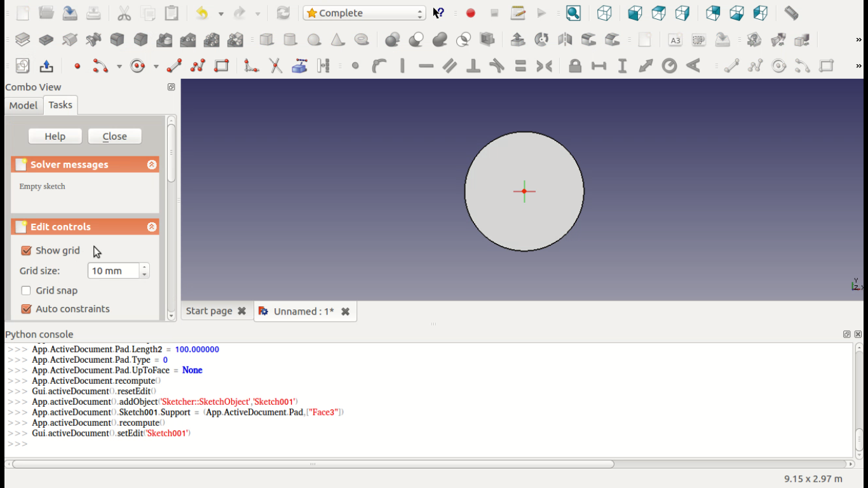Open the undo history dropdown arrow
The width and height of the screenshot is (868, 488).
coord(220,13)
